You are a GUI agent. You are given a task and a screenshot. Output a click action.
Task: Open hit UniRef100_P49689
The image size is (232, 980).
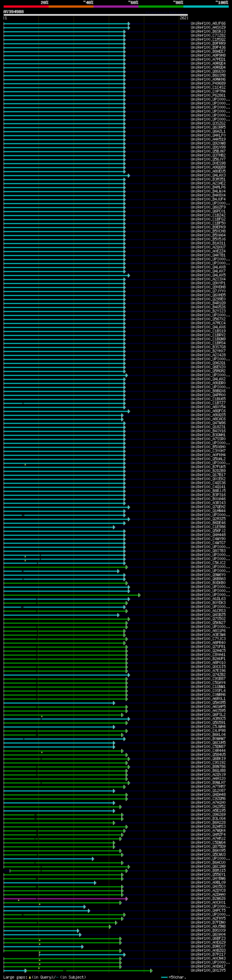(x=208, y=83)
